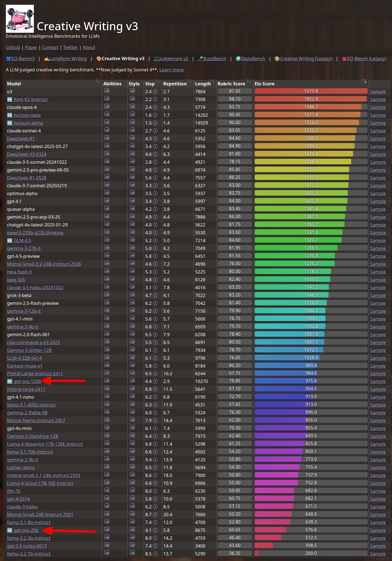
Task: Click the Slop info icon for llama-3.2-1b-instruct
Action: click(x=155, y=554)
